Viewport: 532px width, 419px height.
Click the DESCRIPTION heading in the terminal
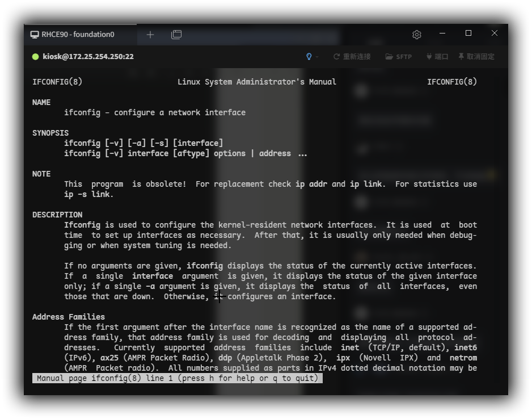tap(57, 215)
